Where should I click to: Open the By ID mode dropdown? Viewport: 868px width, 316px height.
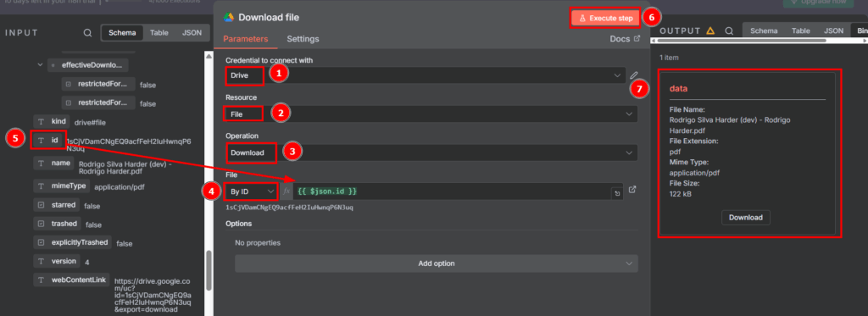point(251,191)
